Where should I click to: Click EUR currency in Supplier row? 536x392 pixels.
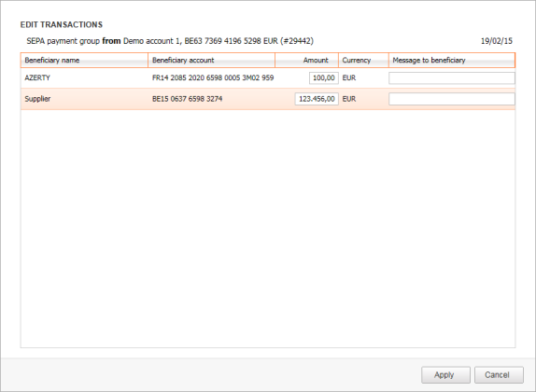point(349,99)
